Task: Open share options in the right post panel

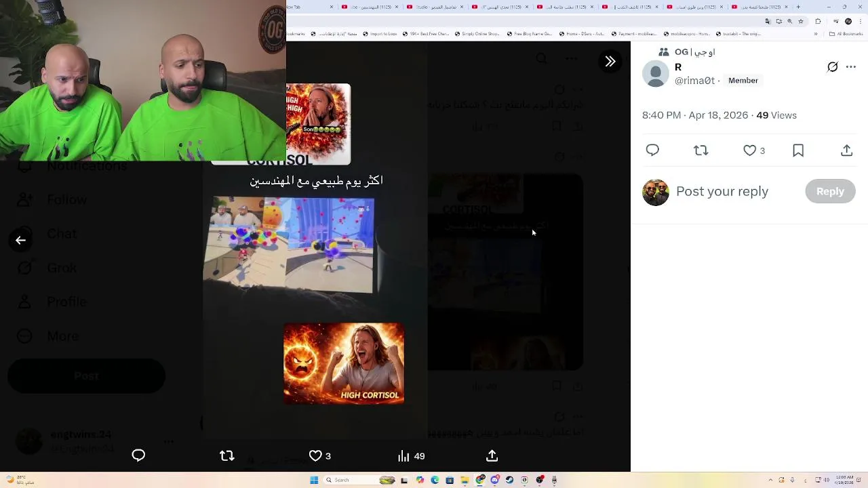Action: [x=846, y=150]
